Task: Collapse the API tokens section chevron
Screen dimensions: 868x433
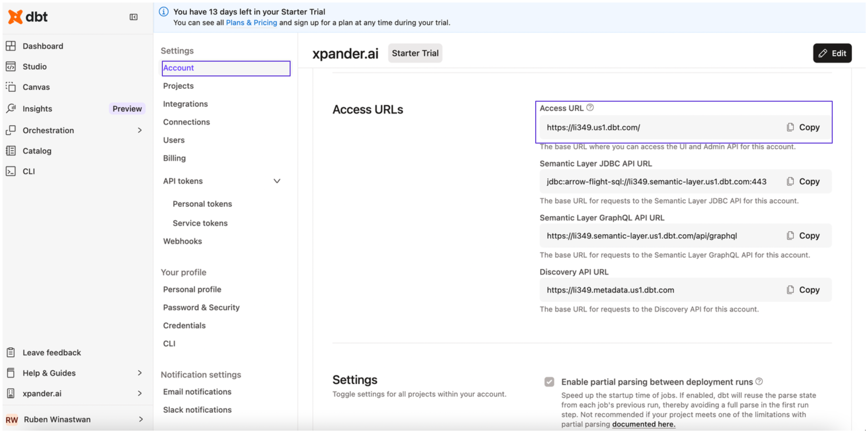Action: pyautogui.click(x=277, y=181)
